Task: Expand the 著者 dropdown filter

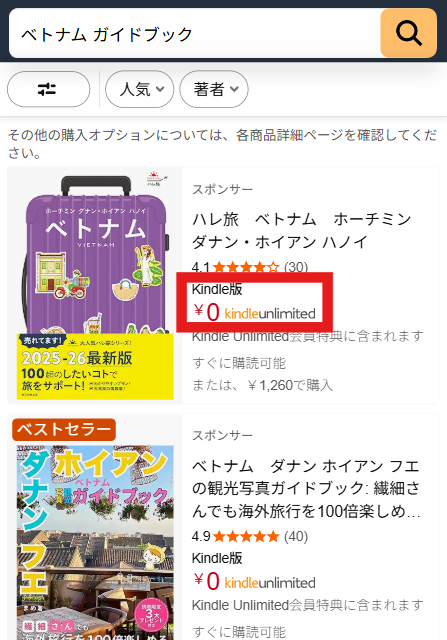Action: pos(214,89)
